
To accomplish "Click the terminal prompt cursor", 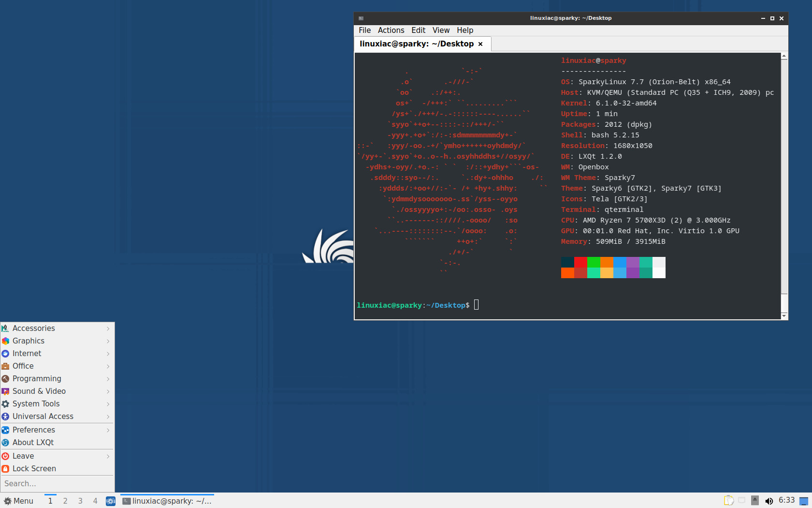I will coord(476,305).
